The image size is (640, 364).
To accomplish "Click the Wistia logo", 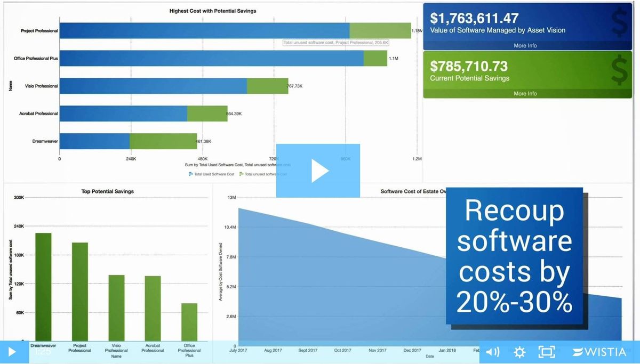I will click(598, 352).
